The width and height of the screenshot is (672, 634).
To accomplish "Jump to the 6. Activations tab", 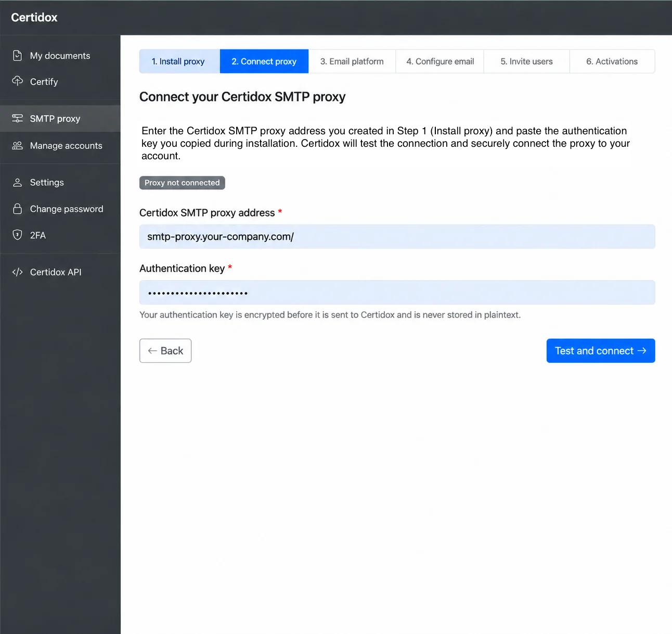I will point(612,61).
